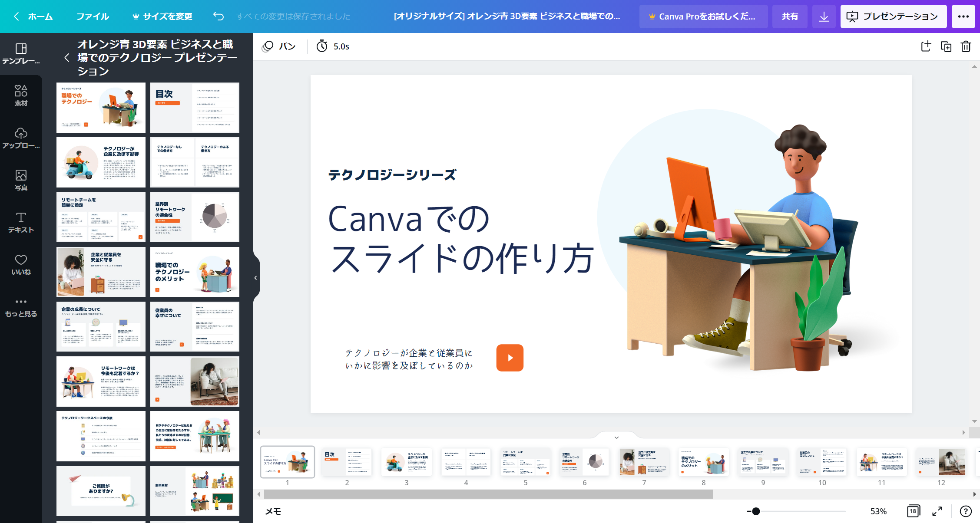This screenshot has height=523, width=980.
Task: Open the ファイル menu
Action: point(93,16)
